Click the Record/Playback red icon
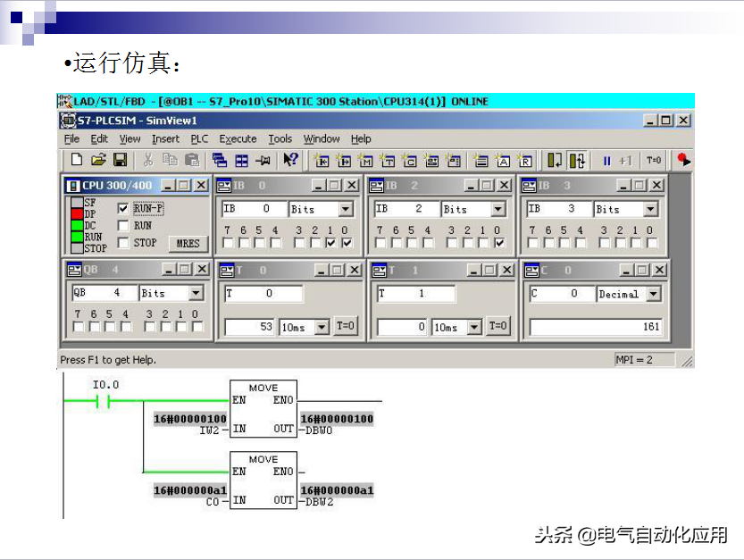Image resolution: width=744 pixels, height=560 pixels. click(683, 160)
